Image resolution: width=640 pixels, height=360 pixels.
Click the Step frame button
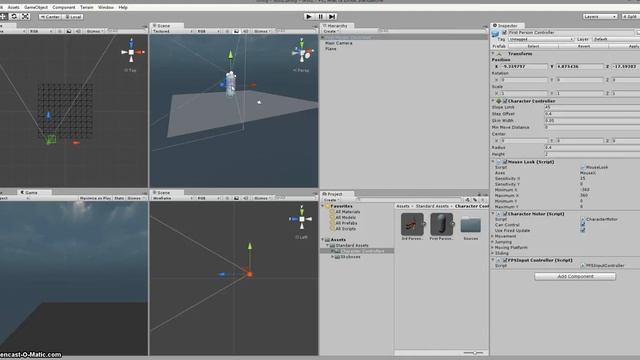click(x=332, y=16)
